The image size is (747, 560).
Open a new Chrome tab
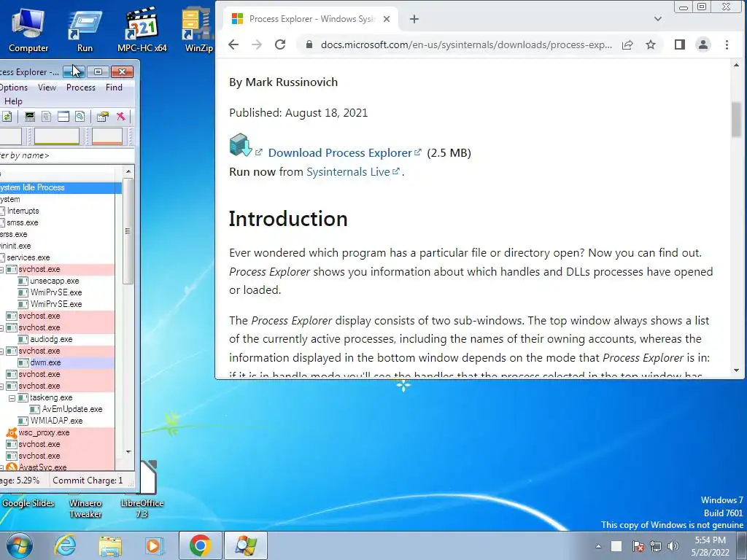(414, 19)
